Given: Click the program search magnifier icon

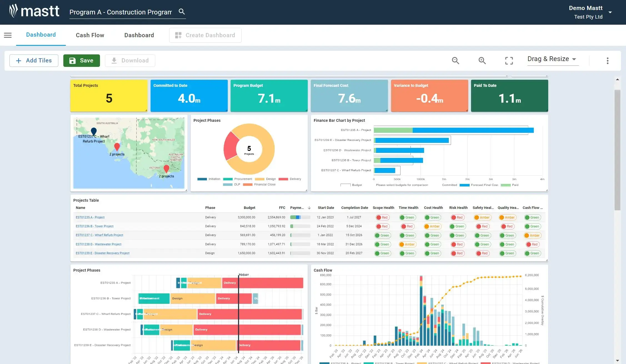Looking at the screenshot, I should click(182, 12).
